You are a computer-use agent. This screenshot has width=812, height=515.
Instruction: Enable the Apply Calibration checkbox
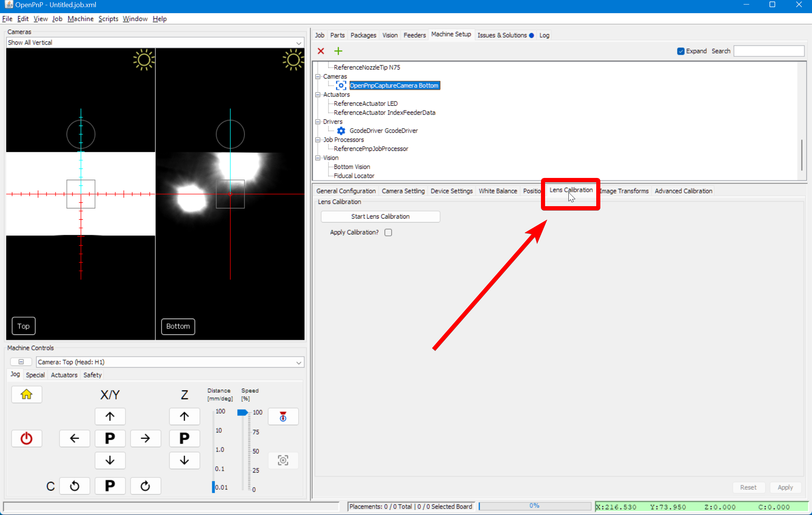pyautogui.click(x=388, y=232)
